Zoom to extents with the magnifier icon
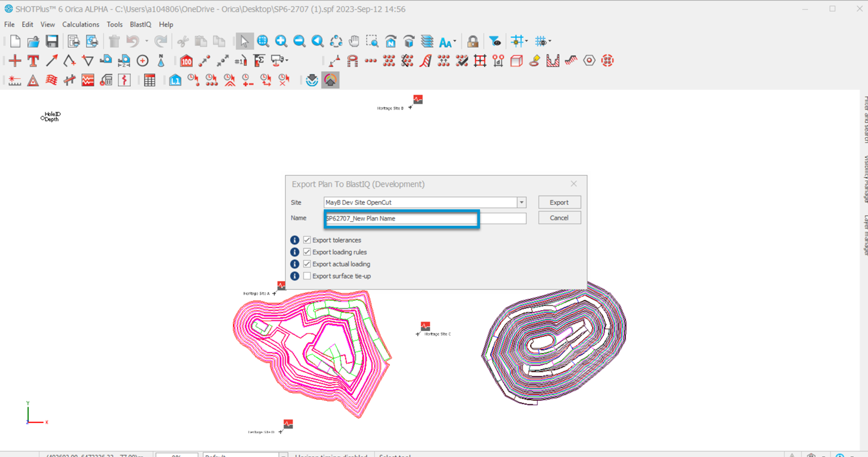 (263, 41)
